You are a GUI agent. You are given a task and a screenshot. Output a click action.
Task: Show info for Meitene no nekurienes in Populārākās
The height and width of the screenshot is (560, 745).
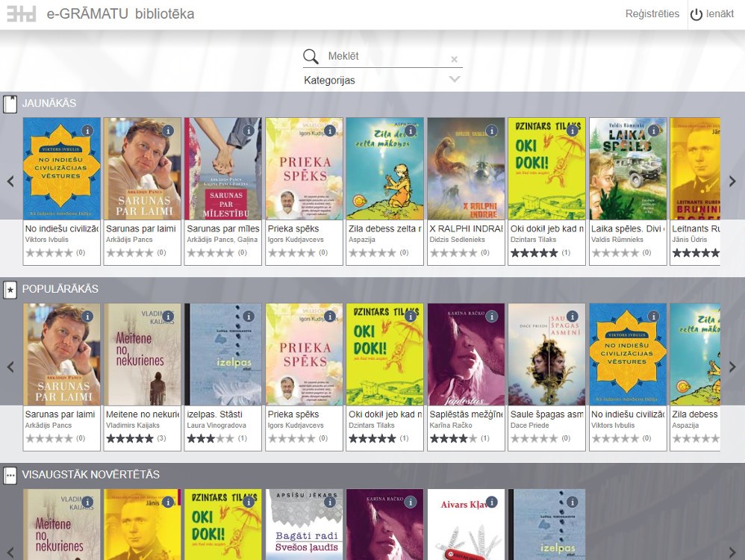coord(168,316)
